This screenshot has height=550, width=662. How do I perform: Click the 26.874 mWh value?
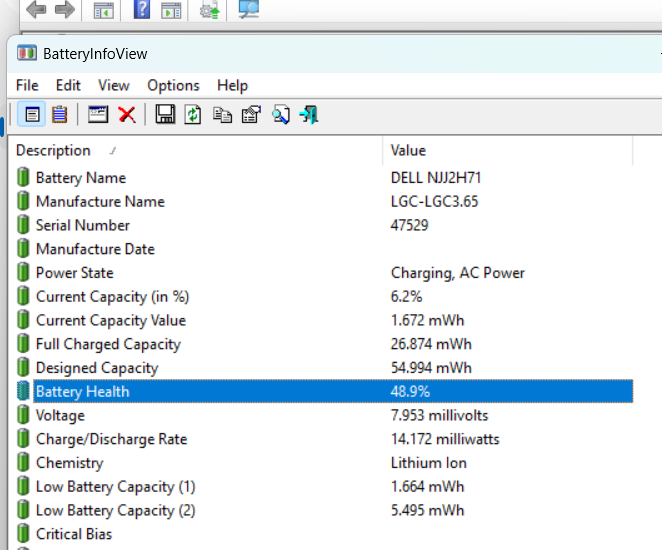pyautogui.click(x=431, y=344)
